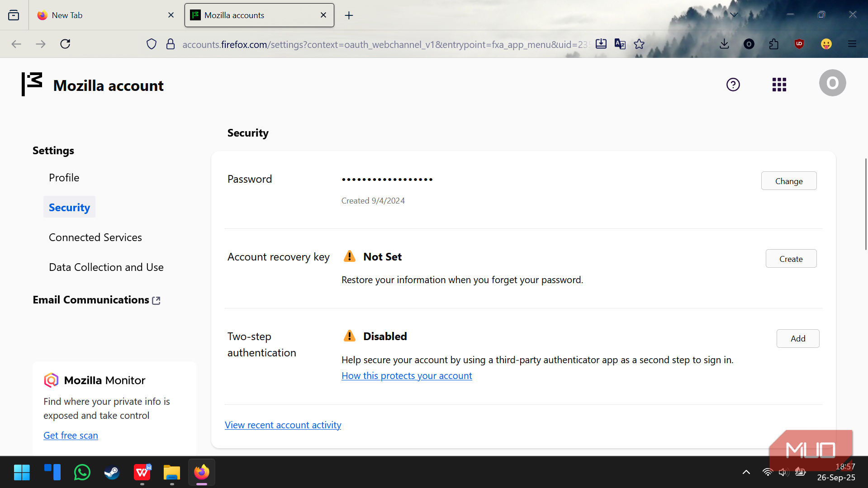Click the address bar URL field
Screen dimensions: 868x488
point(384,44)
